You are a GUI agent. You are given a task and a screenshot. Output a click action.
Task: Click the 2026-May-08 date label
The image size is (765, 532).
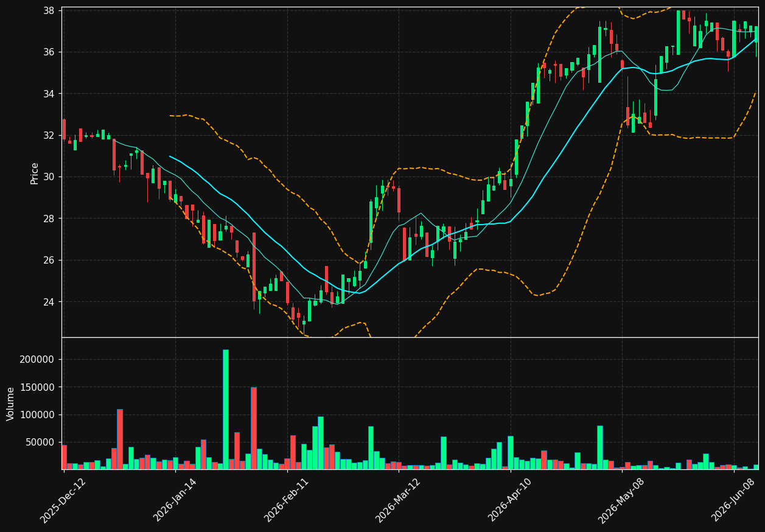[621, 500]
